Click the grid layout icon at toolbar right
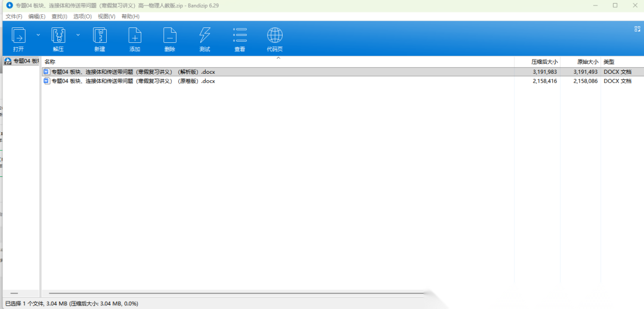The width and height of the screenshot is (644, 309). pyautogui.click(x=637, y=29)
